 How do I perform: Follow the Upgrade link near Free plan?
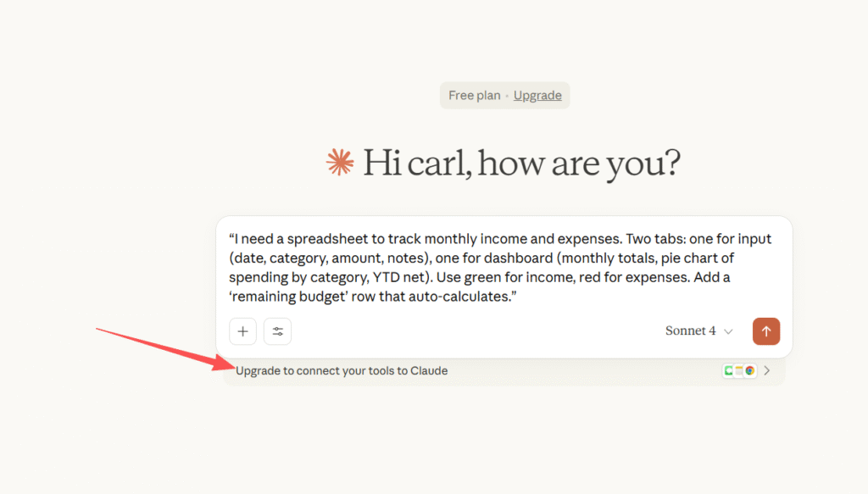[x=537, y=95]
